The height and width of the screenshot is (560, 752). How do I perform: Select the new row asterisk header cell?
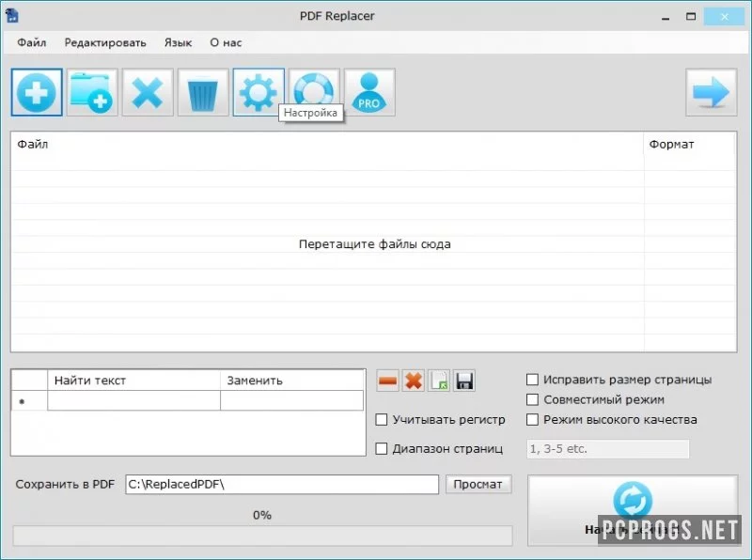pyautogui.click(x=29, y=401)
